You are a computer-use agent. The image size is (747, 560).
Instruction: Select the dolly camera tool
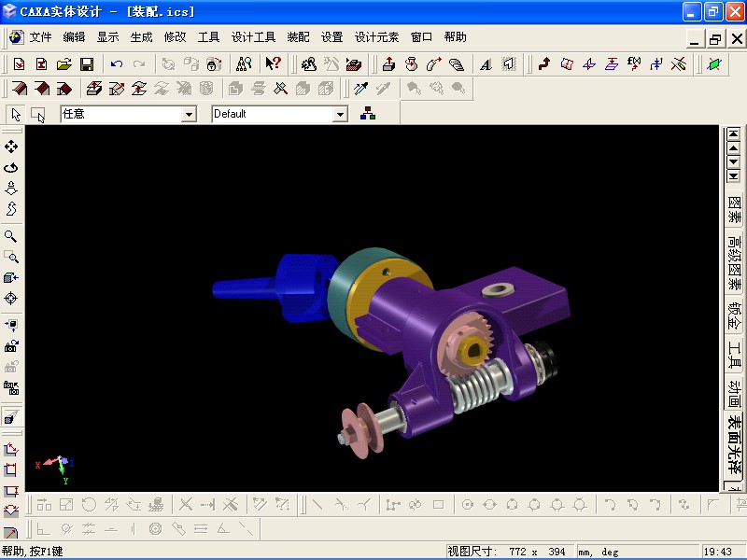click(11, 189)
